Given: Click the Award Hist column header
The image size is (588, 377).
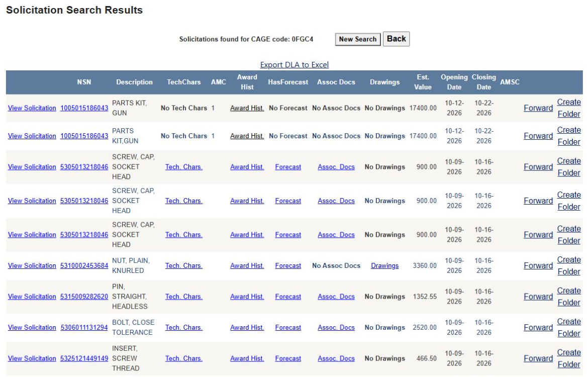Looking at the screenshot, I should (247, 82).
